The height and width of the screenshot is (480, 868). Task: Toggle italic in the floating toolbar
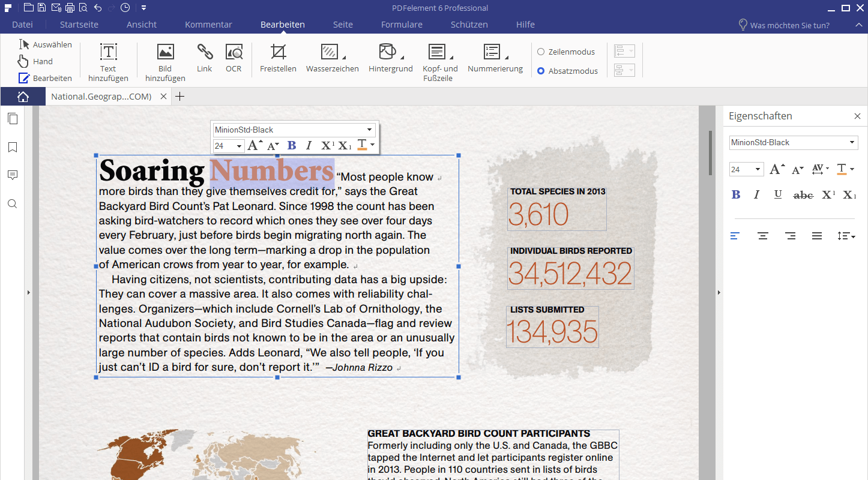(309, 145)
